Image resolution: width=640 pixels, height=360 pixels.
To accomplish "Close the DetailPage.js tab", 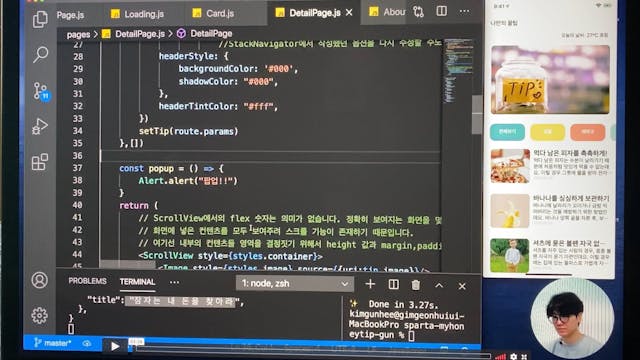I will click(x=349, y=13).
